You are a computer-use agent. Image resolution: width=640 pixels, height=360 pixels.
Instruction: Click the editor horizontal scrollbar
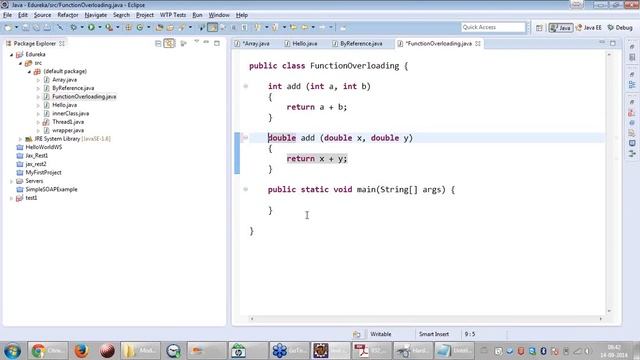pos(426,319)
